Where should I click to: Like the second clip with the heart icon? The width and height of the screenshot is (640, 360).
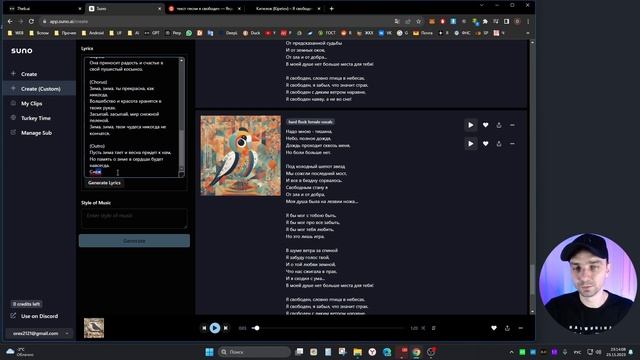pos(485,144)
